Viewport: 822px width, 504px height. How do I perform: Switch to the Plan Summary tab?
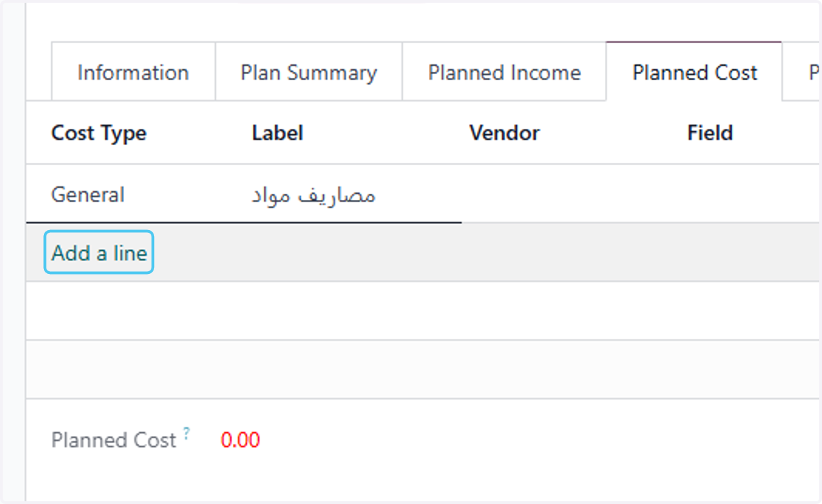(308, 72)
